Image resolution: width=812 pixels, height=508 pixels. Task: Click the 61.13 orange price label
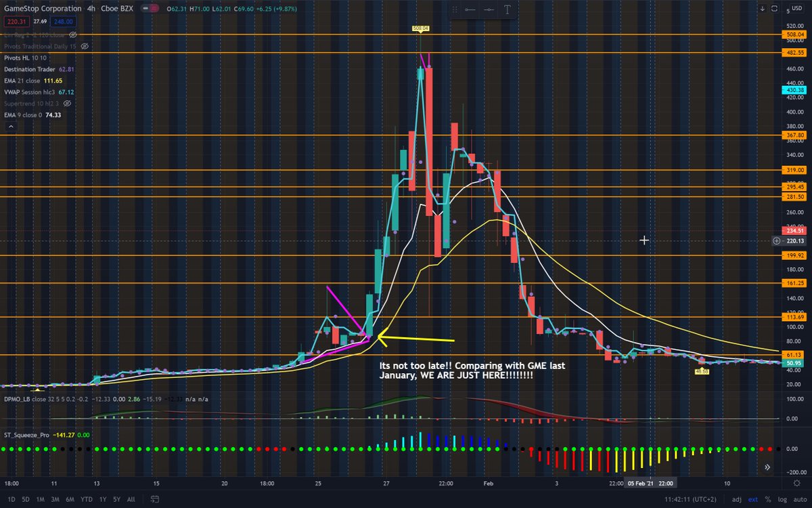click(794, 354)
